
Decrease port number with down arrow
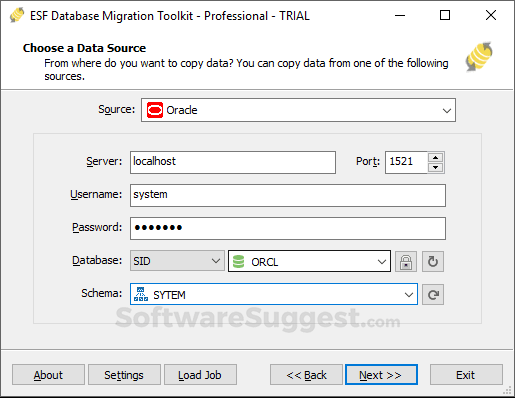tap(435, 167)
